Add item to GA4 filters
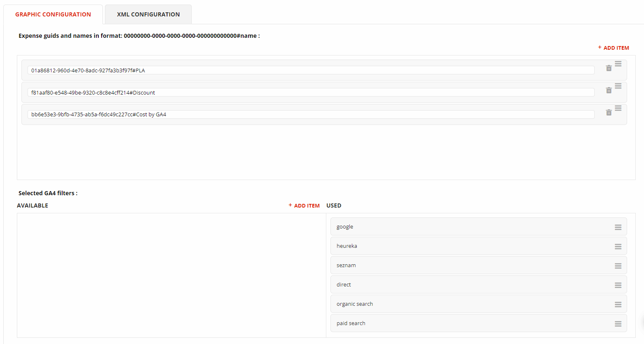644x344 pixels. [x=304, y=205]
